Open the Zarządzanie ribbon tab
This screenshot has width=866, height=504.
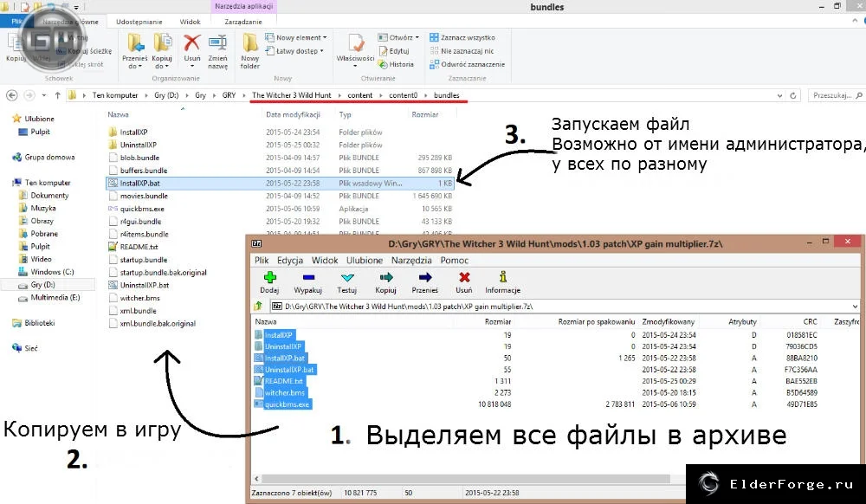pyautogui.click(x=243, y=22)
